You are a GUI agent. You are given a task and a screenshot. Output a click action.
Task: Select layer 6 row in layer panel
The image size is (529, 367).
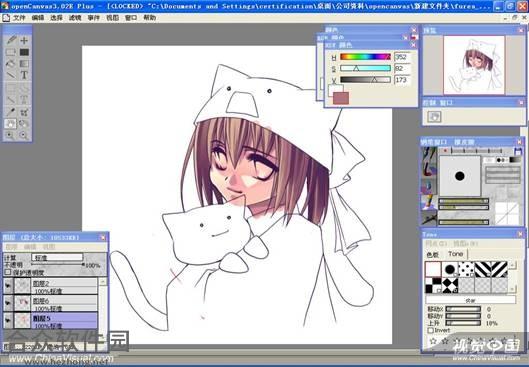[64, 303]
